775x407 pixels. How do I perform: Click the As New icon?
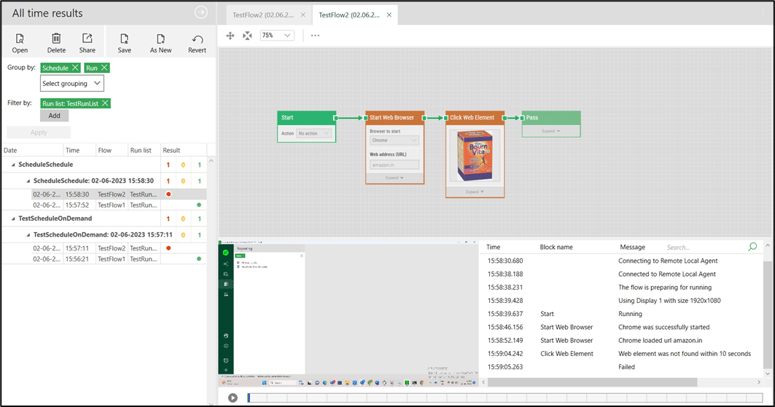(x=161, y=39)
